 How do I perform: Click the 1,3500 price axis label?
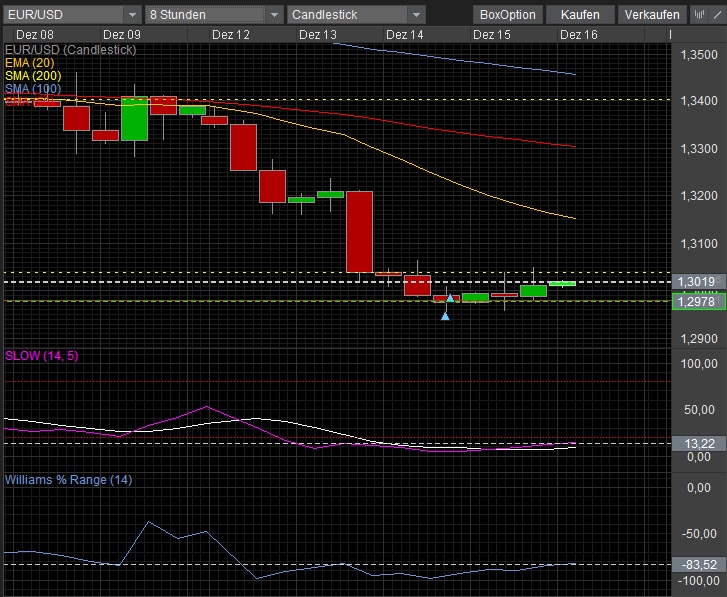tap(699, 55)
